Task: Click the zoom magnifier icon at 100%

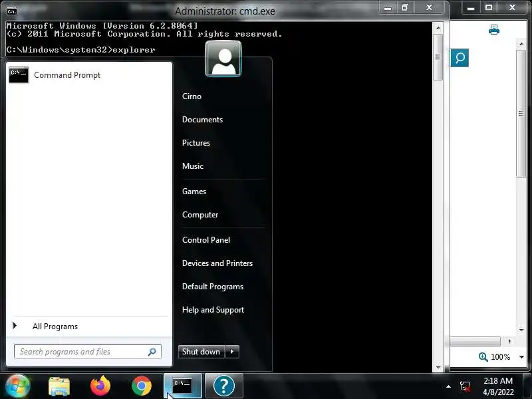Action: [x=483, y=356]
